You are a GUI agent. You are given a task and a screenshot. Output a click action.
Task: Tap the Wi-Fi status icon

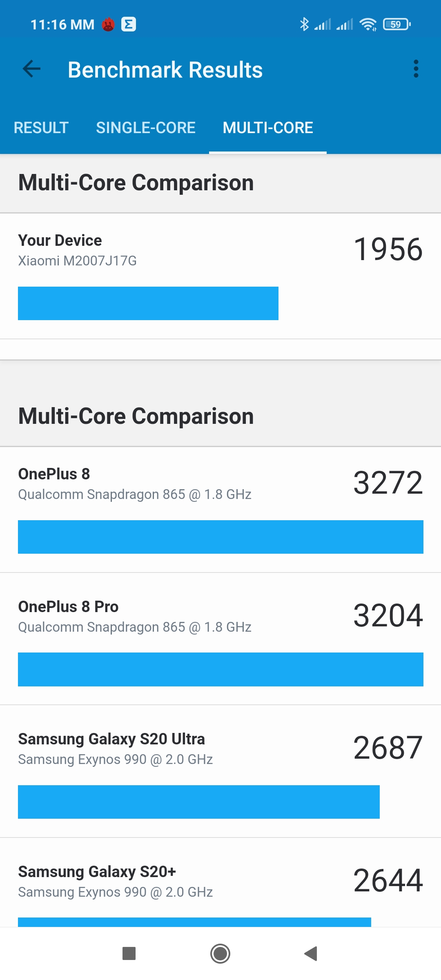(368, 24)
